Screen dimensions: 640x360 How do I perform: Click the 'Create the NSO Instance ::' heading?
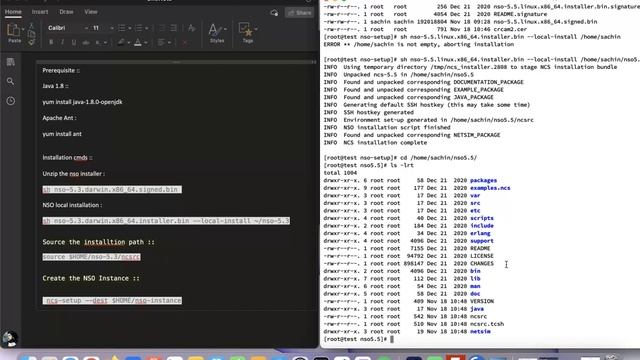pos(91,278)
